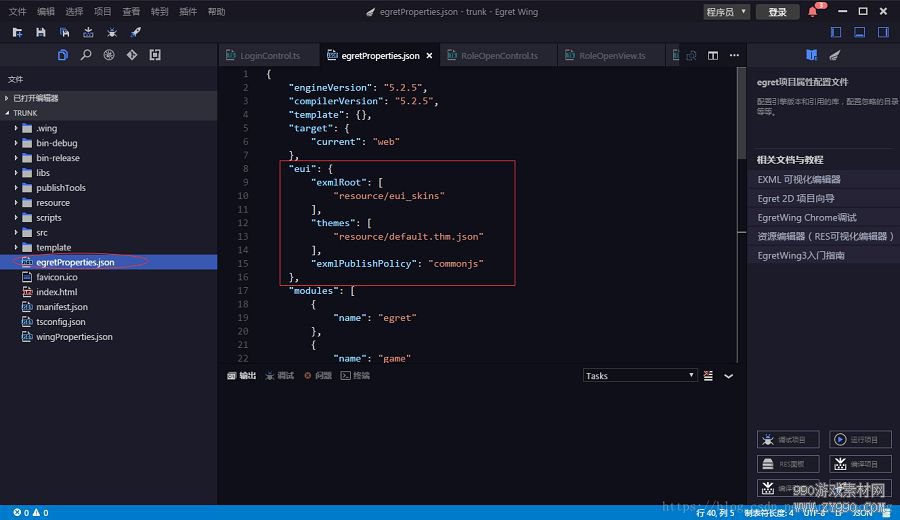Select tsconfig.json in file tree

(109, 322)
